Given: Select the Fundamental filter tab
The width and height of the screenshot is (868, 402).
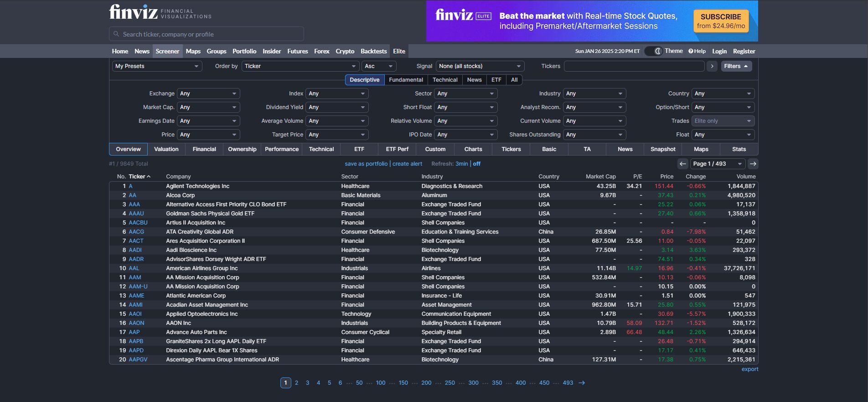Looking at the screenshot, I should pos(406,80).
